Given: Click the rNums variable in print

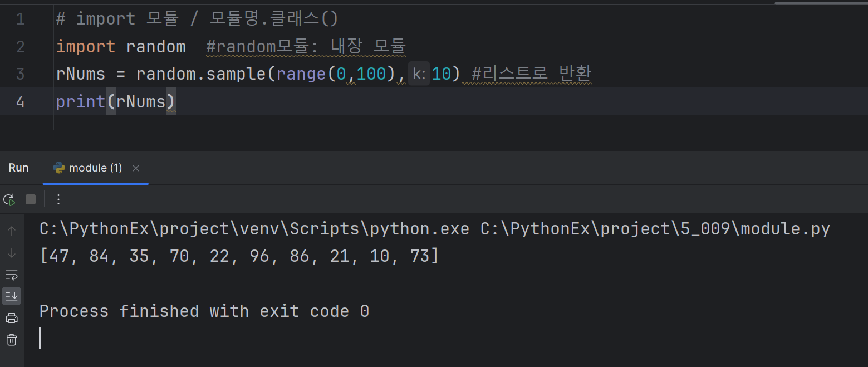Looking at the screenshot, I should point(141,102).
